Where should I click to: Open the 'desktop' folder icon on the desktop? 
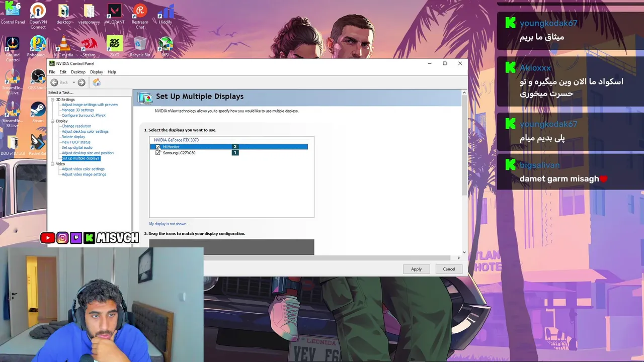point(63,13)
